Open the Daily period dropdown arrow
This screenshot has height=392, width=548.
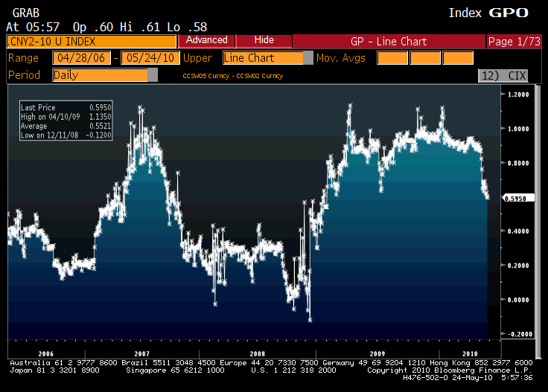coord(153,75)
